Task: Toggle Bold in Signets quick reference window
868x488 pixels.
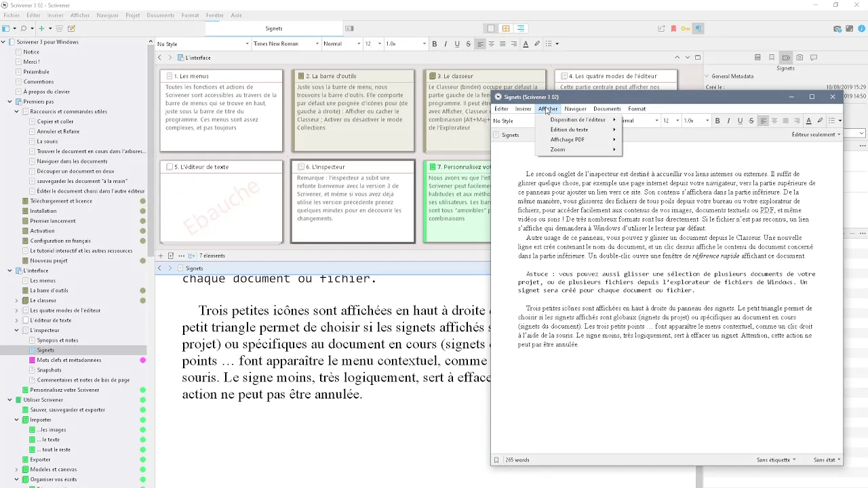Action: click(717, 121)
